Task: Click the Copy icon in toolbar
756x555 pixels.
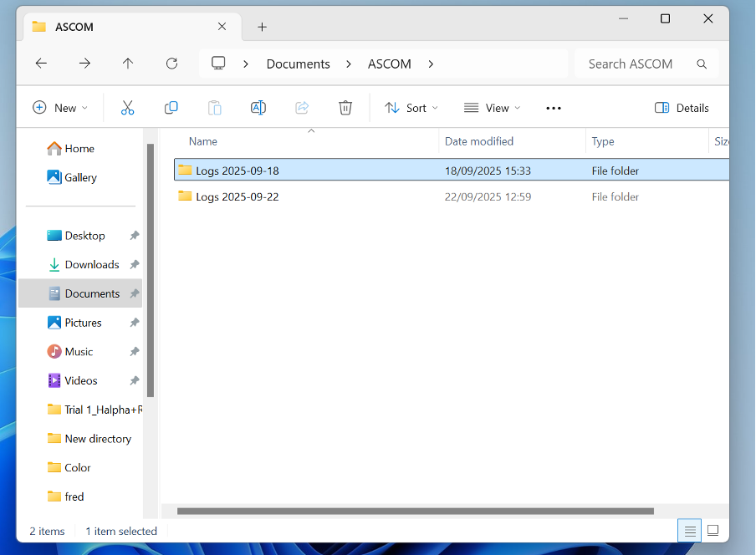Action: click(x=171, y=108)
